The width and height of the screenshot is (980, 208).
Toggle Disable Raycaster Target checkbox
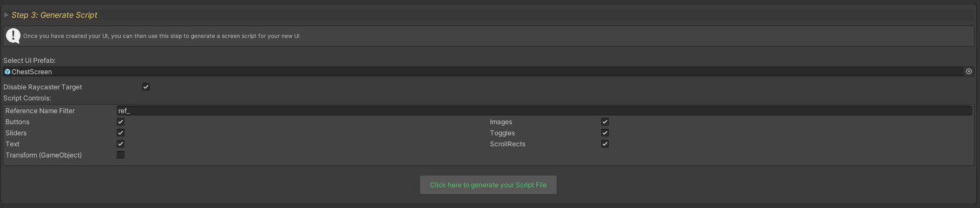[x=146, y=87]
